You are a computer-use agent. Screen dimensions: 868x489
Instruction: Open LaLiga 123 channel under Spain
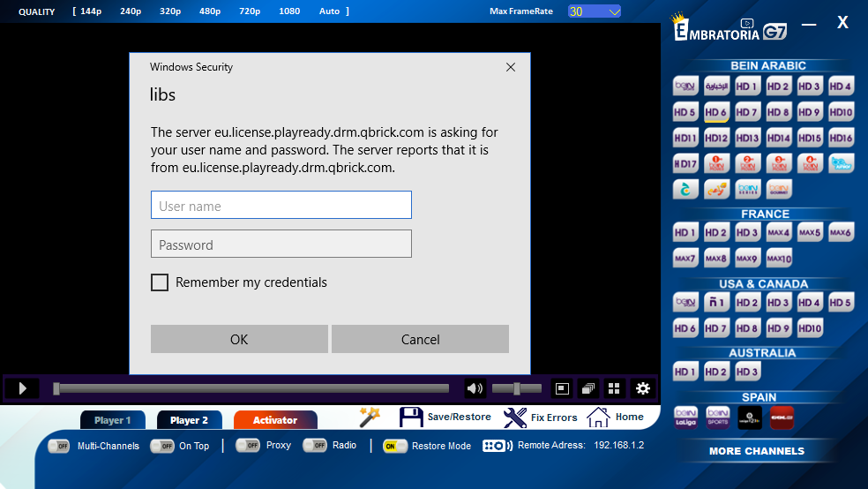[x=750, y=418]
